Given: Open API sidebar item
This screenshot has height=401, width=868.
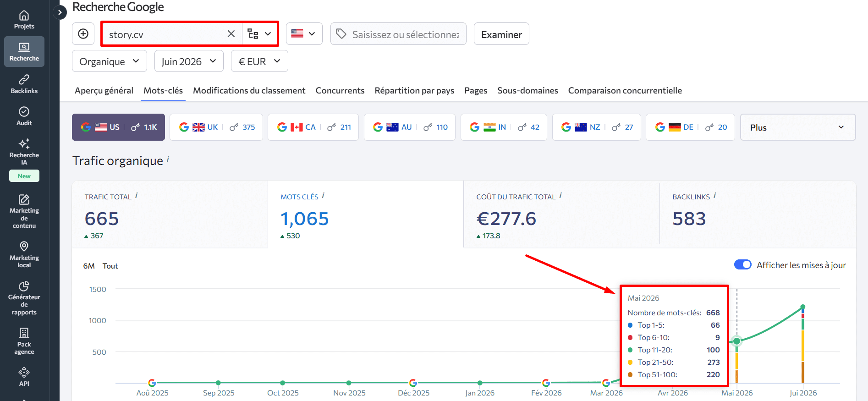Looking at the screenshot, I should pos(24,377).
